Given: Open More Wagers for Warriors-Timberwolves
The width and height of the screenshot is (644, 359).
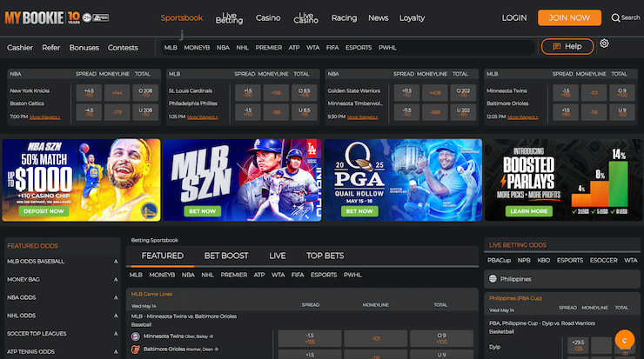Looking at the screenshot, I should 363,117.
